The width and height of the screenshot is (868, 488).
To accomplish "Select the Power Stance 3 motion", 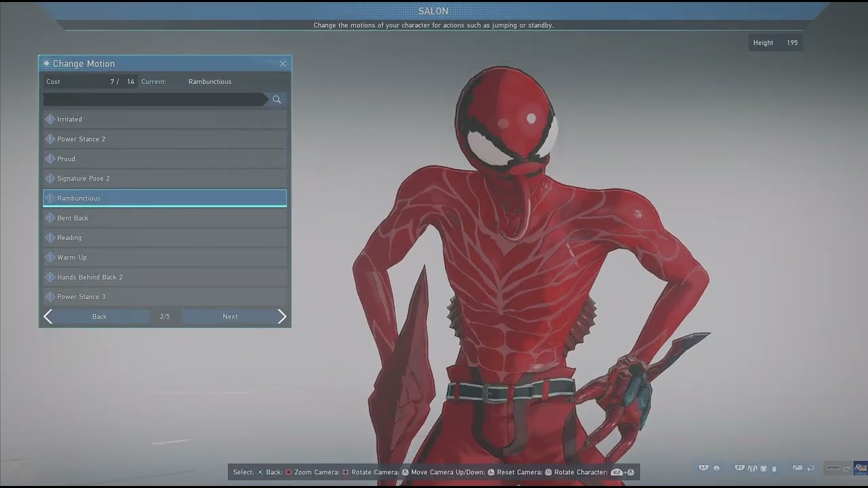I will [x=165, y=296].
